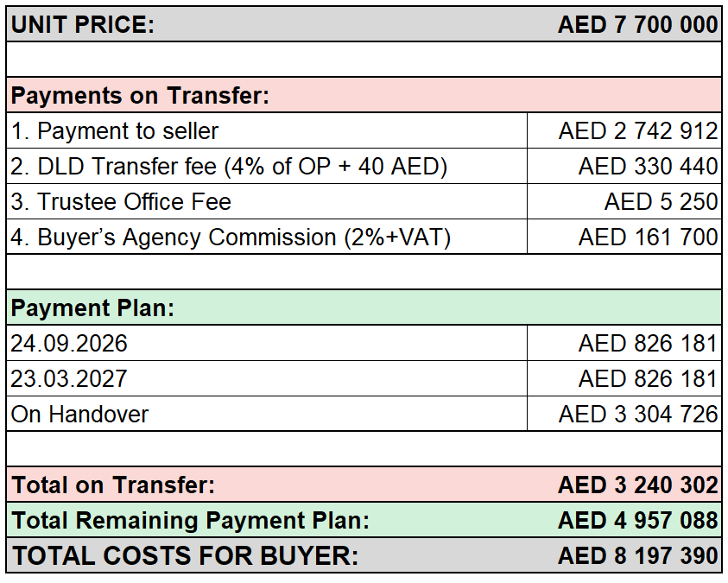The image size is (728, 583).
Task: Click the DLD Transfer fee label cell
Action: coord(267,166)
